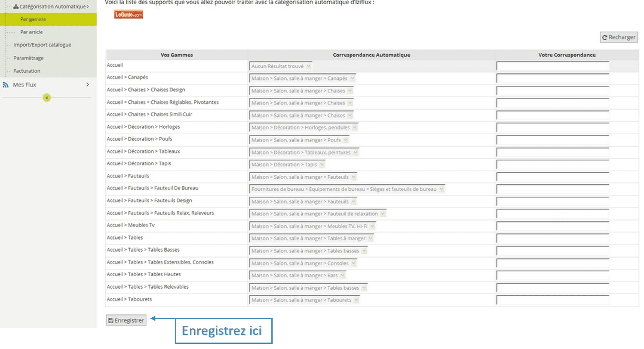Click Votre Correspondance field for Canapés row
The image size is (644, 349).
coord(553,78)
